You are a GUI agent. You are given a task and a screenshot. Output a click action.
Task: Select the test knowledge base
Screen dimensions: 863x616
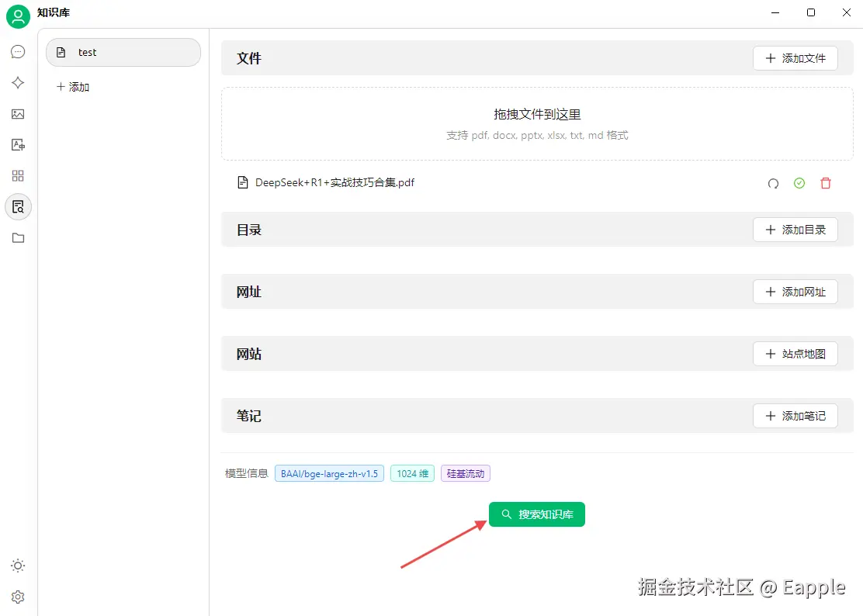click(123, 52)
